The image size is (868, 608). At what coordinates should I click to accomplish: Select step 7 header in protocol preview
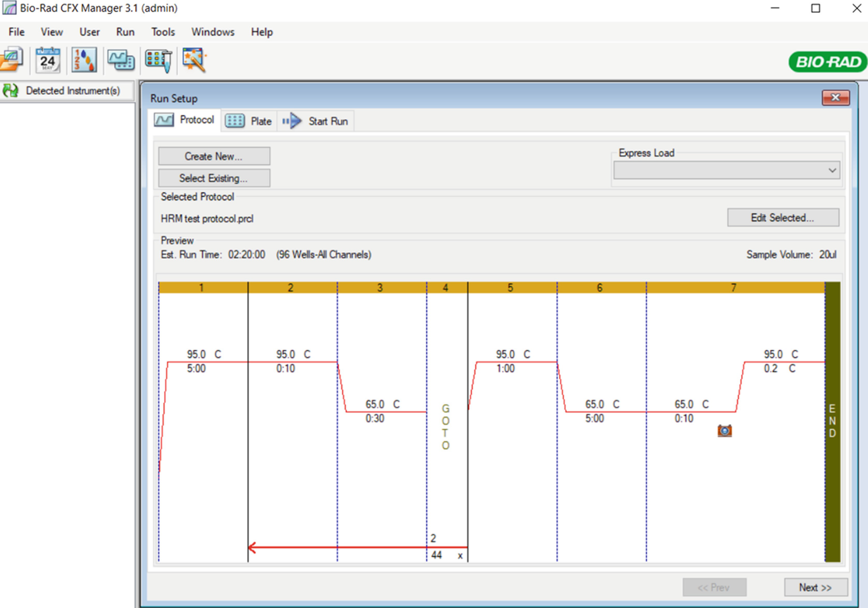pos(735,287)
